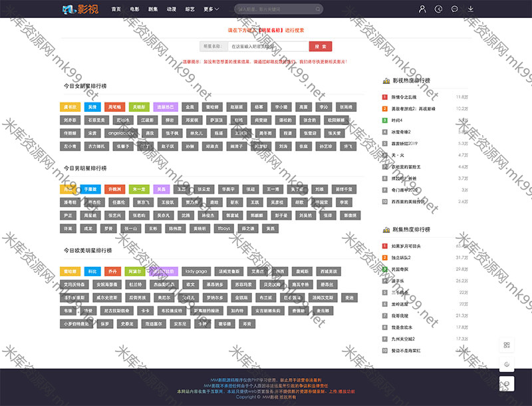The width and height of the screenshot is (532, 406).
Task: Open the 电影 navigation item
Action: (x=134, y=9)
